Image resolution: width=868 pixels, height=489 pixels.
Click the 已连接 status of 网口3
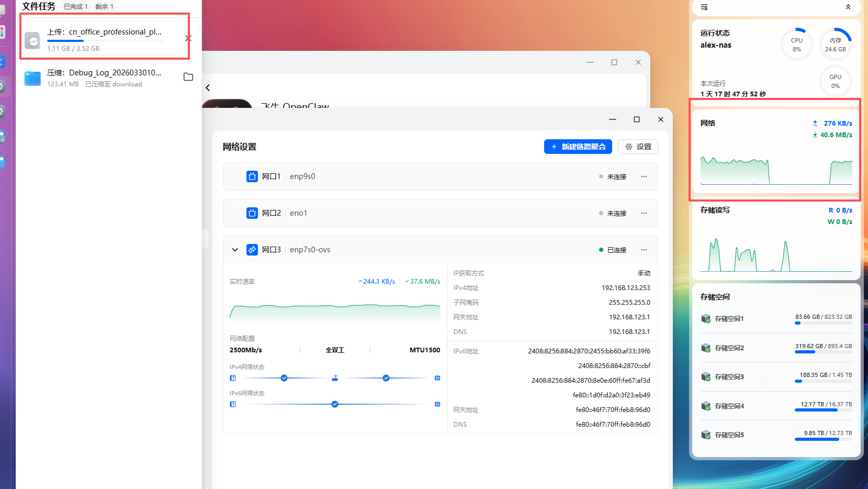(x=613, y=250)
